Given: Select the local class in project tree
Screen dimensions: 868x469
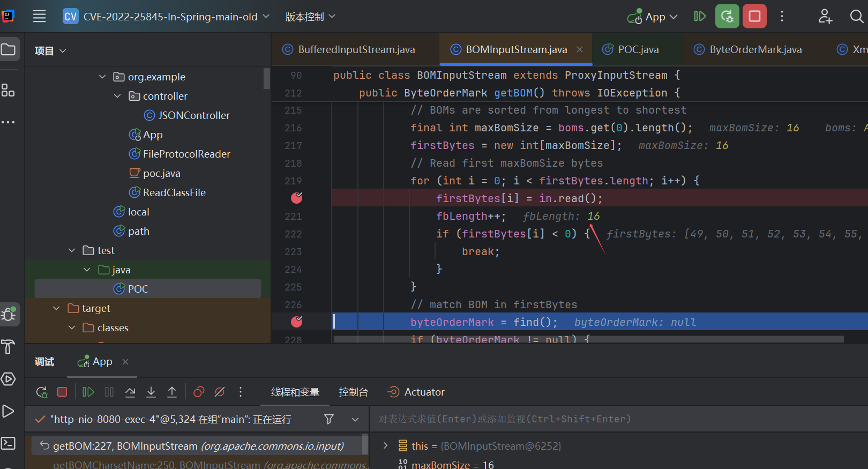Looking at the screenshot, I should [131, 212].
